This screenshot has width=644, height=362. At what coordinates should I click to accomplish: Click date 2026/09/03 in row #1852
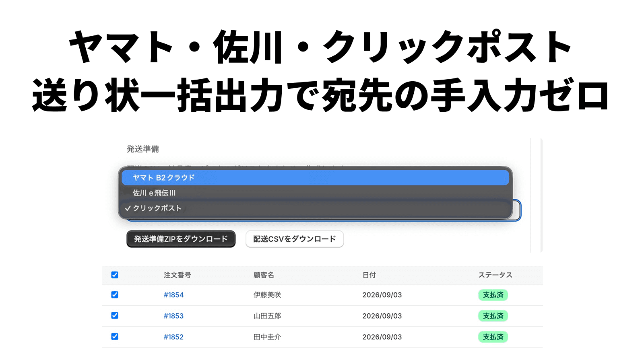coord(382,337)
